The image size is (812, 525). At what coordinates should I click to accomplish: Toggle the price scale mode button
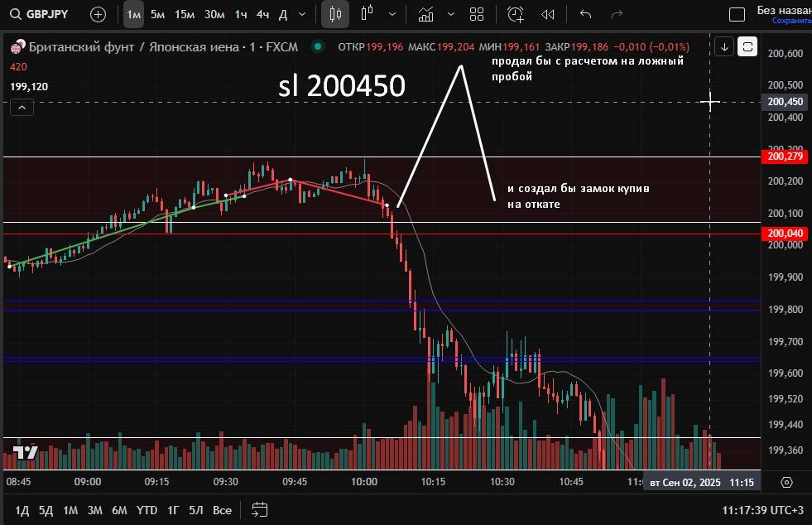coord(747,46)
